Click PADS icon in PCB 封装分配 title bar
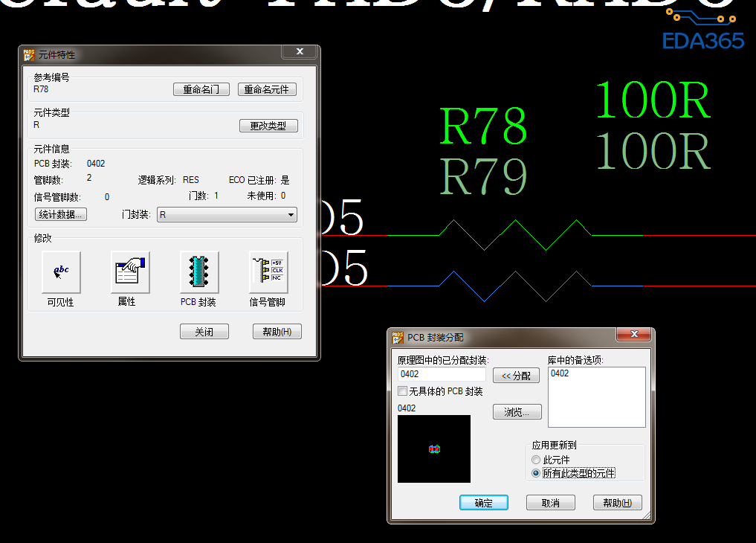Image resolution: width=756 pixels, height=543 pixels. pos(398,338)
